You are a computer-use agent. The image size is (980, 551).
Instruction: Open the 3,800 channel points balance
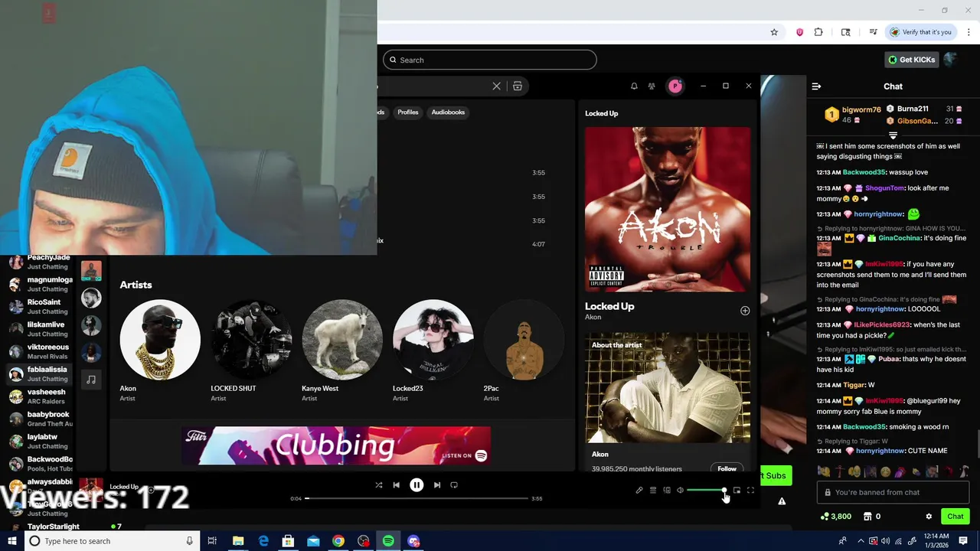coord(835,517)
